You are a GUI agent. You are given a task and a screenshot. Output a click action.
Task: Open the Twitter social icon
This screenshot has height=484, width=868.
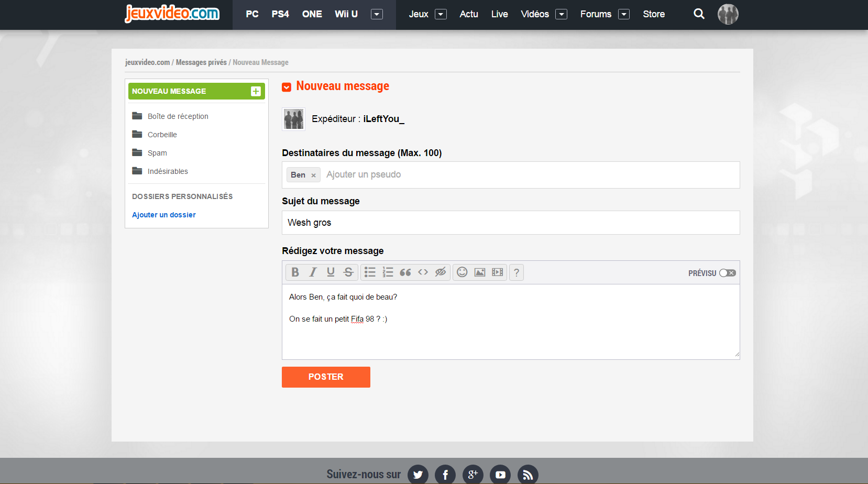[417, 475]
